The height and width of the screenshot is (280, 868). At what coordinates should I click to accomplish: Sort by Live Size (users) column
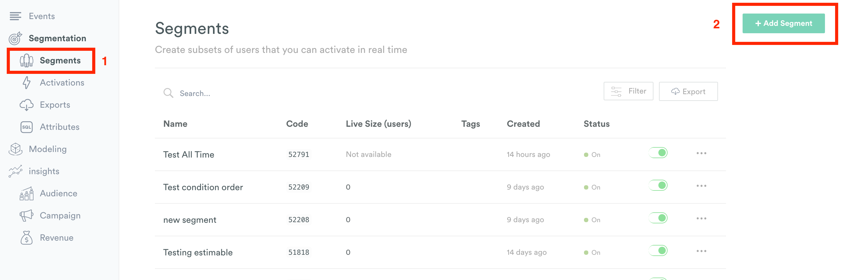tap(378, 124)
